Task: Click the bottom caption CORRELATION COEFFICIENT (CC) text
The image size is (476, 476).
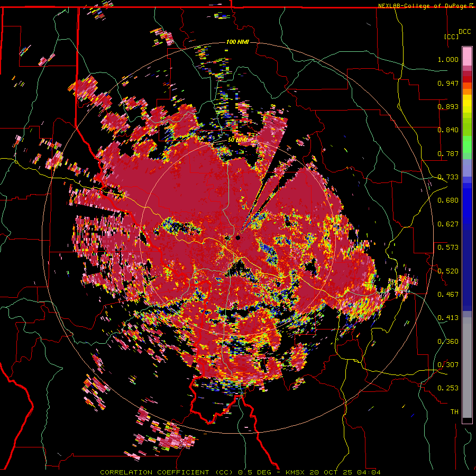Action: pyautogui.click(x=167, y=472)
